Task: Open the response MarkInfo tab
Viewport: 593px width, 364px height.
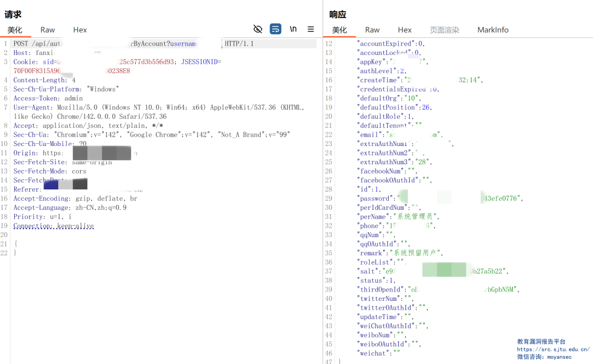Action: coord(493,30)
